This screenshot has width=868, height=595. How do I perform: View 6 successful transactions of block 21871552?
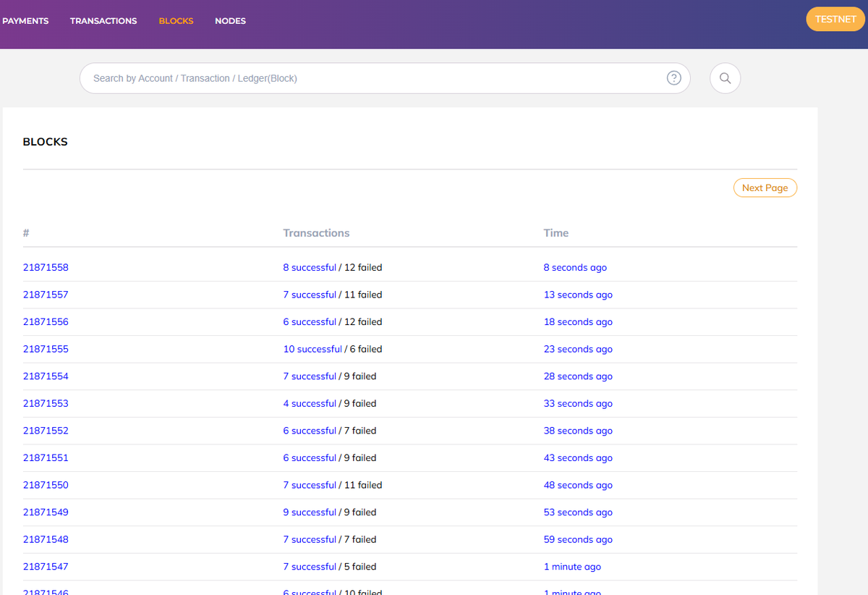(x=310, y=431)
